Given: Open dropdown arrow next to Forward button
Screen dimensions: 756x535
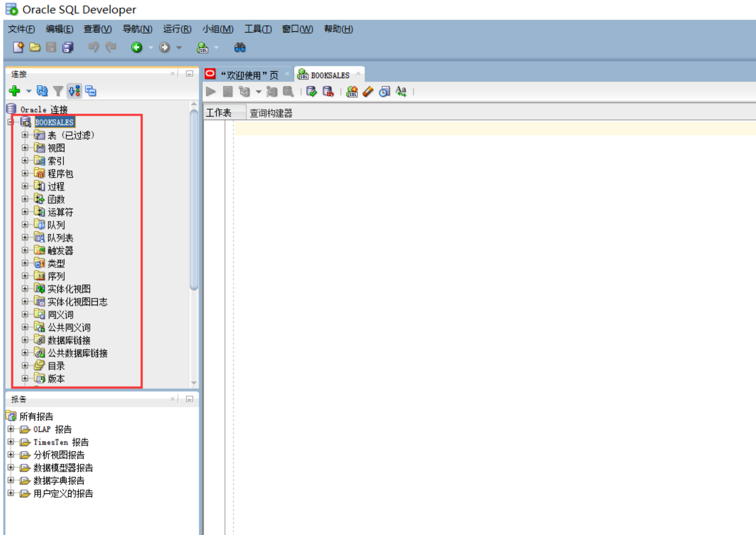Looking at the screenshot, I should [x=179, y=48].
